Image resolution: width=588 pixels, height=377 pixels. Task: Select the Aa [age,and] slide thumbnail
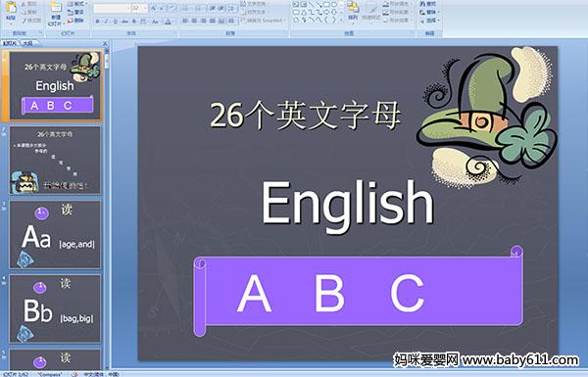click(x=55, y=234)
